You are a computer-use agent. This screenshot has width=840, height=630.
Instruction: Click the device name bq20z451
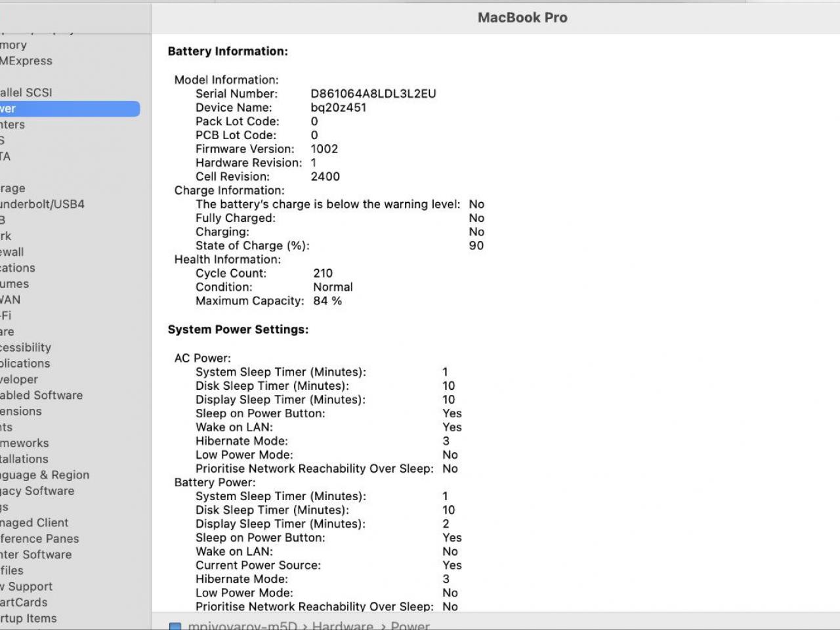[339, 108]
